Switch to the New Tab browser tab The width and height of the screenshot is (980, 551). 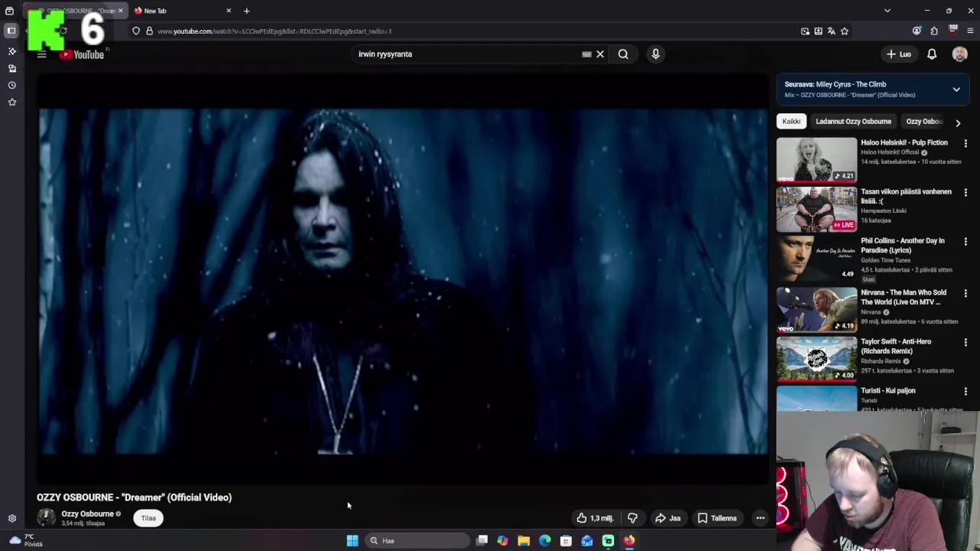pos(182,11)
